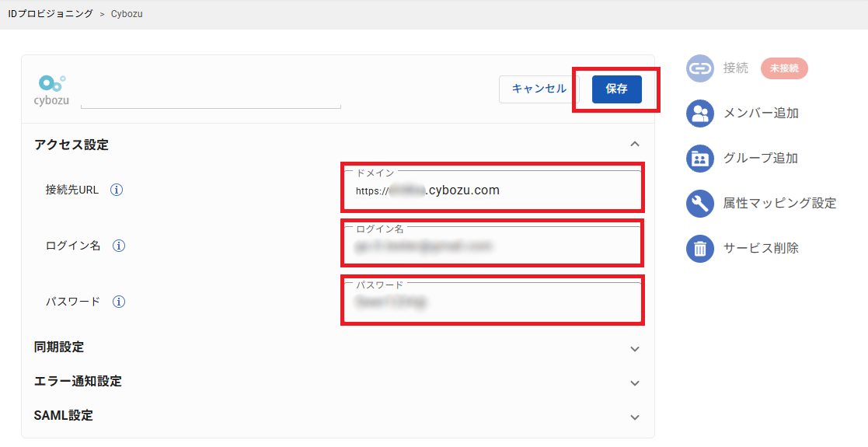Image resolution: width=868 pixels, height=447 pixels.
Task: Click the メンバー追加 people icon
Action: coord(699,113)
